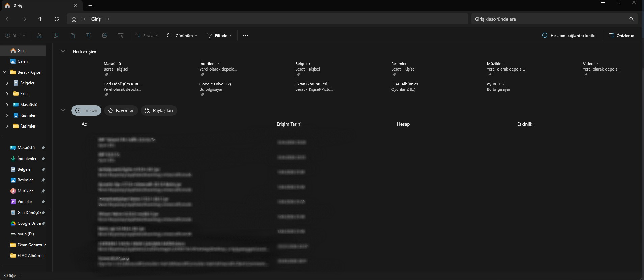Viewport: 644px width, 280px height.
Task: Refresh the current folder view
Action: tap(57, 19)
